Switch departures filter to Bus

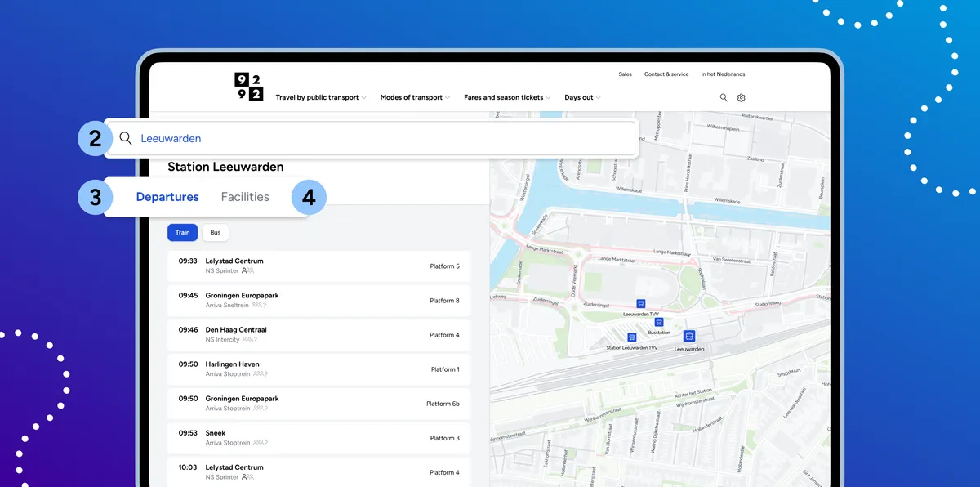(x=216, y=232)
